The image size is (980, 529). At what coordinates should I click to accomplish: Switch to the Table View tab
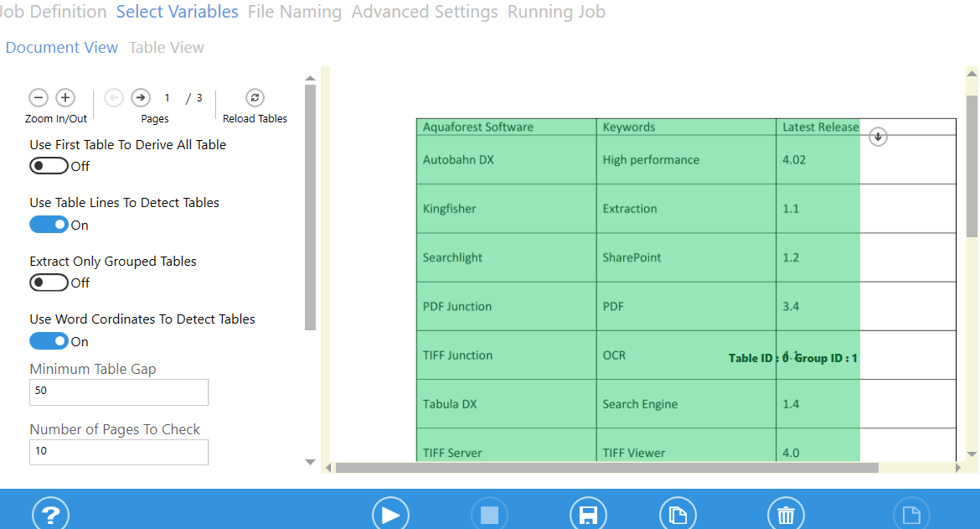(166, 47)
